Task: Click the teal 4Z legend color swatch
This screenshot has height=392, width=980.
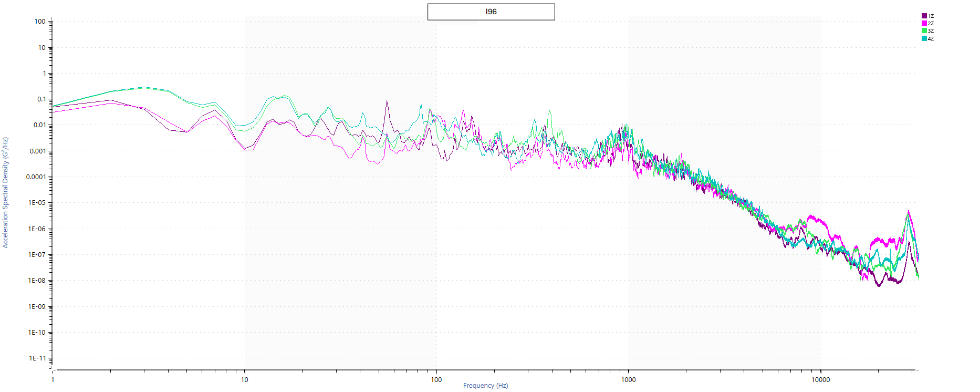Action: click(x=924, y=38)
